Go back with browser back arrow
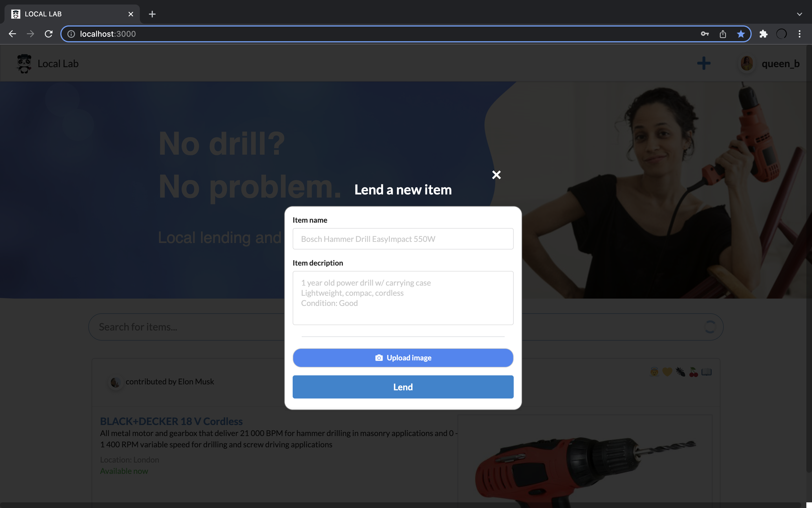 12,34
